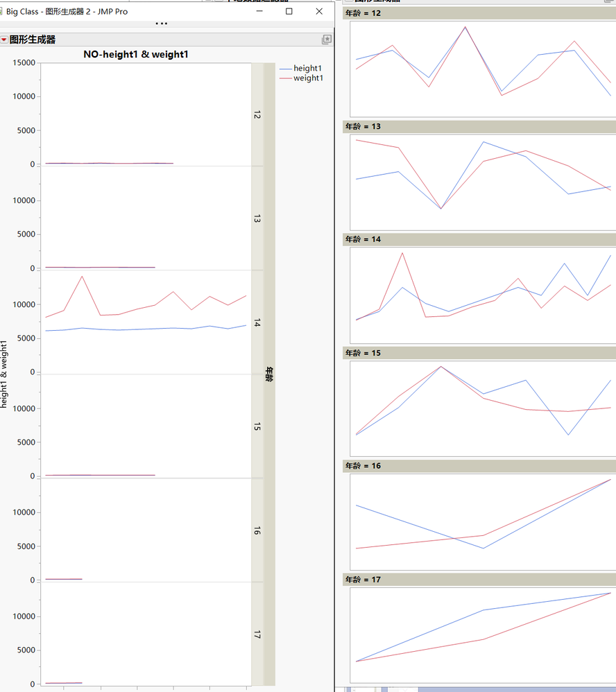Click the star icon in 图形生成器 header
Screen dimensions: 616x692
[327, 40]
